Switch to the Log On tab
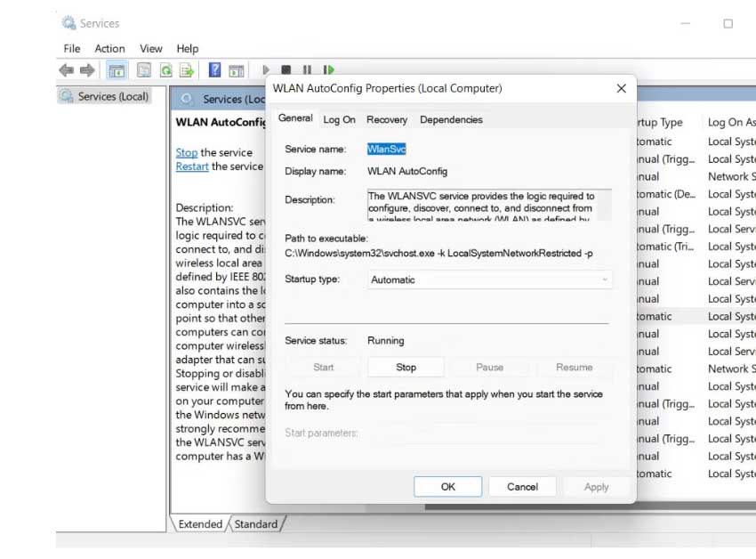This screenshot has width=756, height=559. click(340, 119)
